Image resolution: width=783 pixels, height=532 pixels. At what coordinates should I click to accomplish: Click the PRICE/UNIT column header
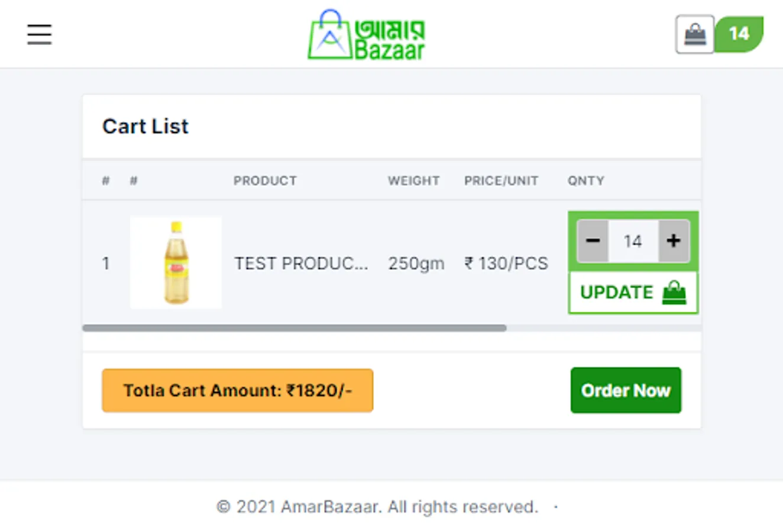(501, 181)
